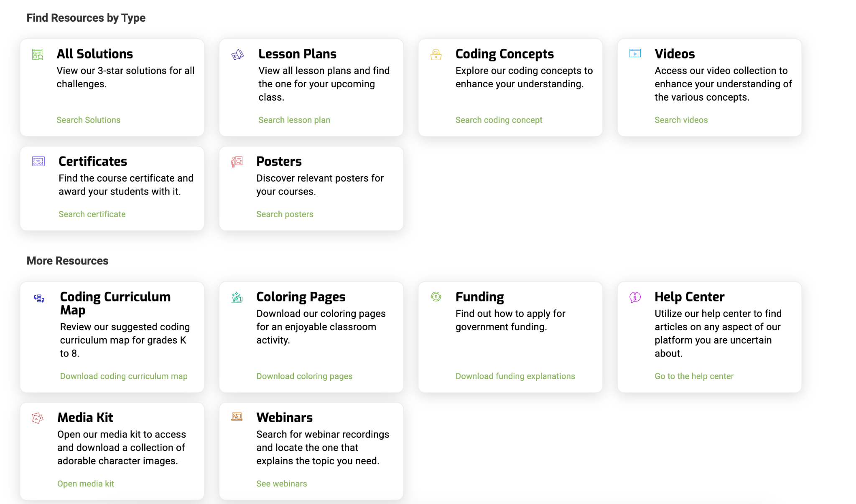Click the Help Center info icon
This screenshot has height=504, width=856.
coord(635,297)
